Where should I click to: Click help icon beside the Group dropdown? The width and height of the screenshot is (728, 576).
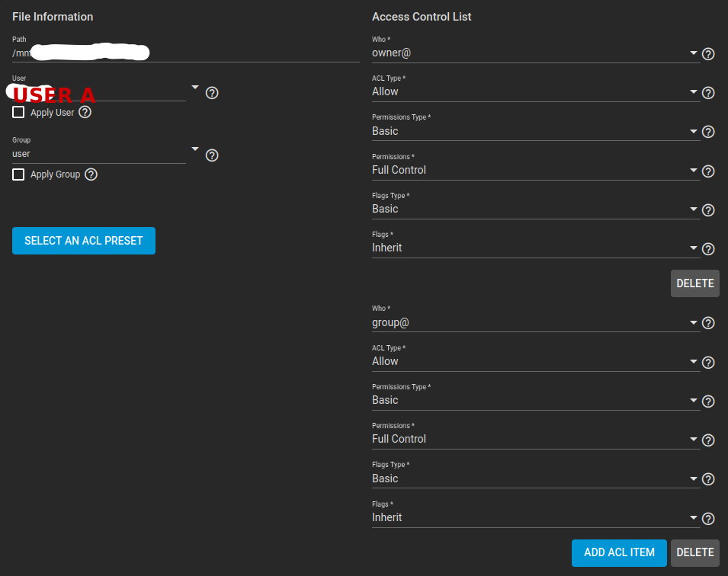212,155
